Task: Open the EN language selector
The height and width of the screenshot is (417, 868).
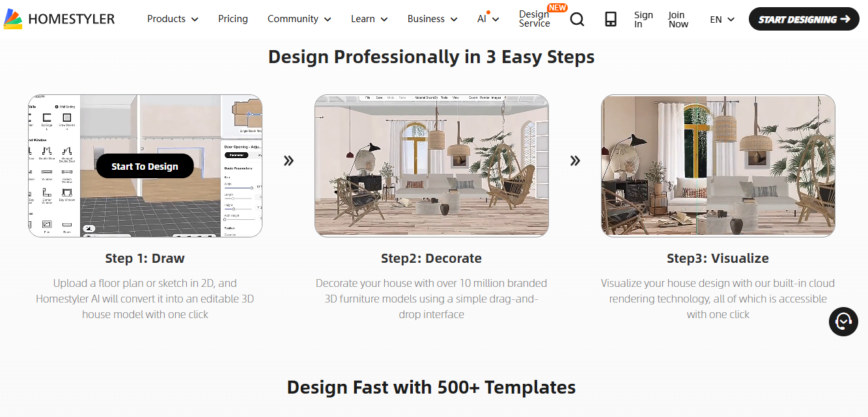Action: point(721,20)
